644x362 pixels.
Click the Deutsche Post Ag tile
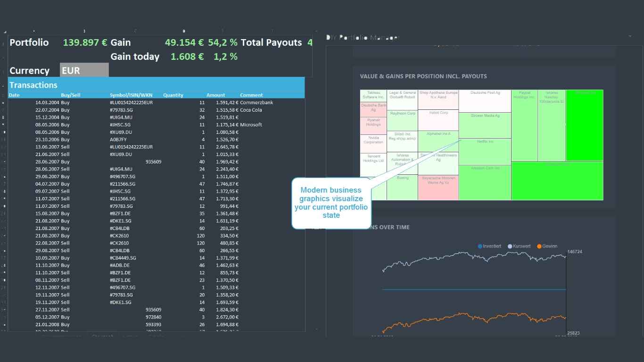tap(485, 100)
